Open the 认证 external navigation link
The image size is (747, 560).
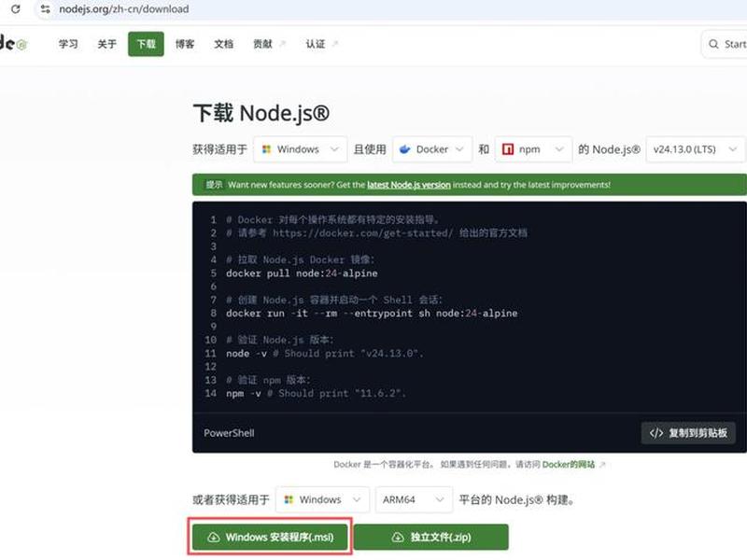coord(321,44)
